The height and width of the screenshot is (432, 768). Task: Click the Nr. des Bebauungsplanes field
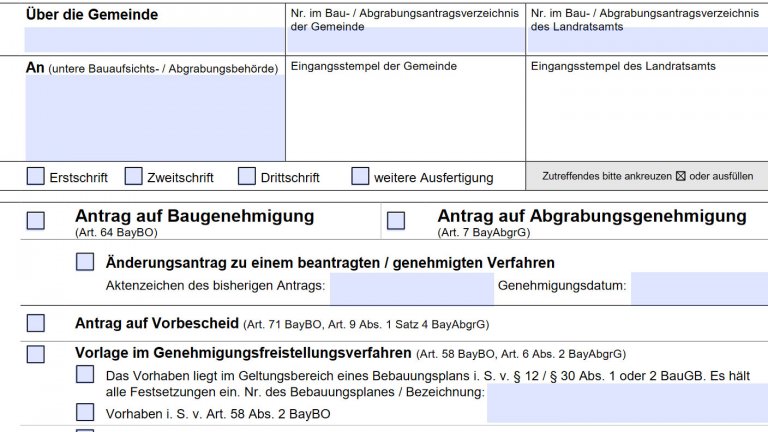pyautogui.click(x=627, y=402)
